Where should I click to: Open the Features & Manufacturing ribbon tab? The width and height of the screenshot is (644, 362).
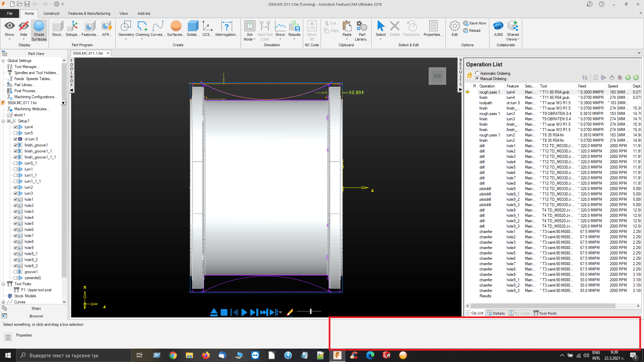[x=89, y=13]
